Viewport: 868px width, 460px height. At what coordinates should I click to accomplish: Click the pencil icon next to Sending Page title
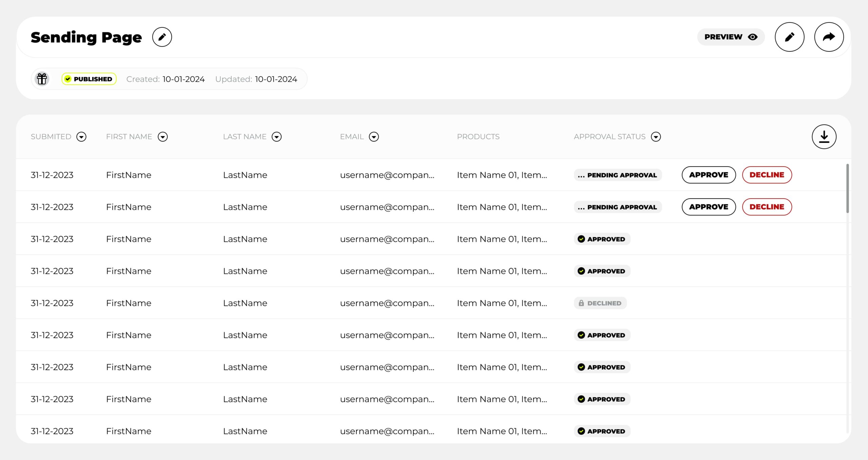pos(162,37)
